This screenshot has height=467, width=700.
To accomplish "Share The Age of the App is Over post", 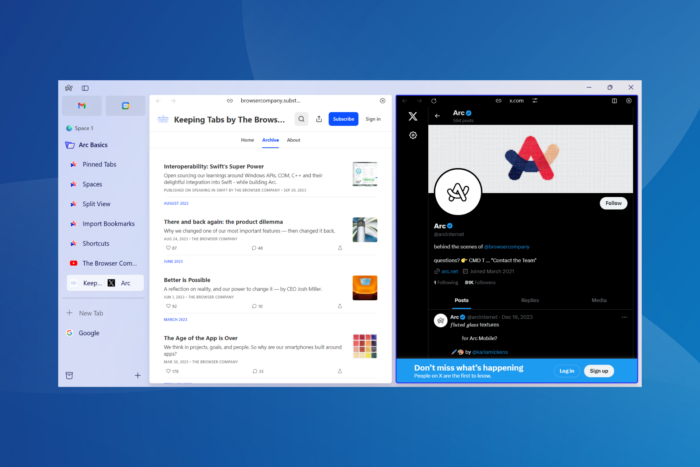I will pos(340,371).
